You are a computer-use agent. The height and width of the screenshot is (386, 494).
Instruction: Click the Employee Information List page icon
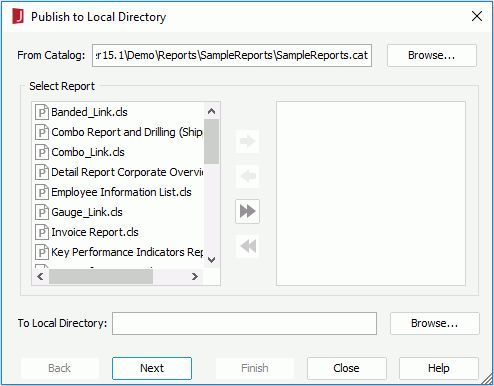click(42, 192)
